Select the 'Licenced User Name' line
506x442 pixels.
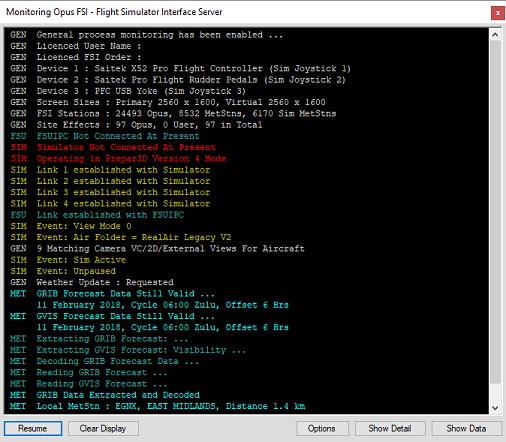tap(75, 46)
